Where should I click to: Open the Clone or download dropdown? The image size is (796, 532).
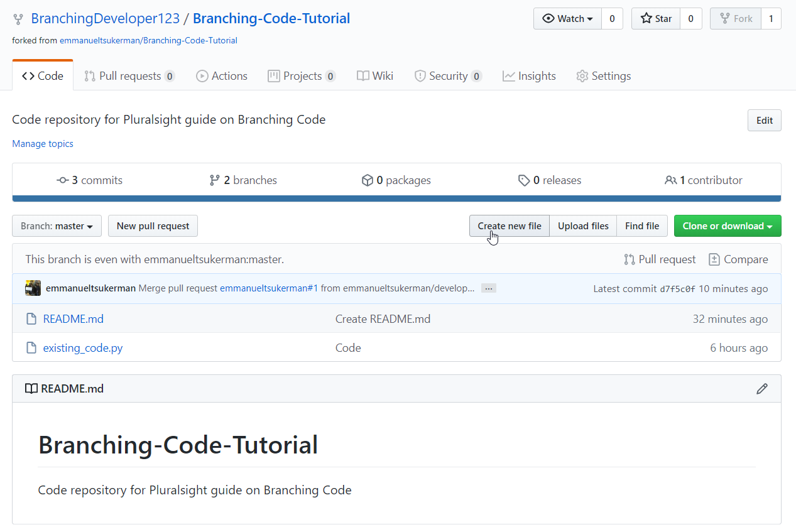click(728, 226)
